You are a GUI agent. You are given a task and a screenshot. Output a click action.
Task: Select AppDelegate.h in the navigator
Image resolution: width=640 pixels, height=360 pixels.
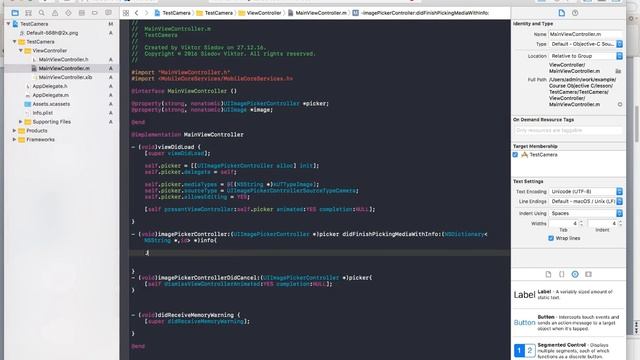click(x=50, y=86)
